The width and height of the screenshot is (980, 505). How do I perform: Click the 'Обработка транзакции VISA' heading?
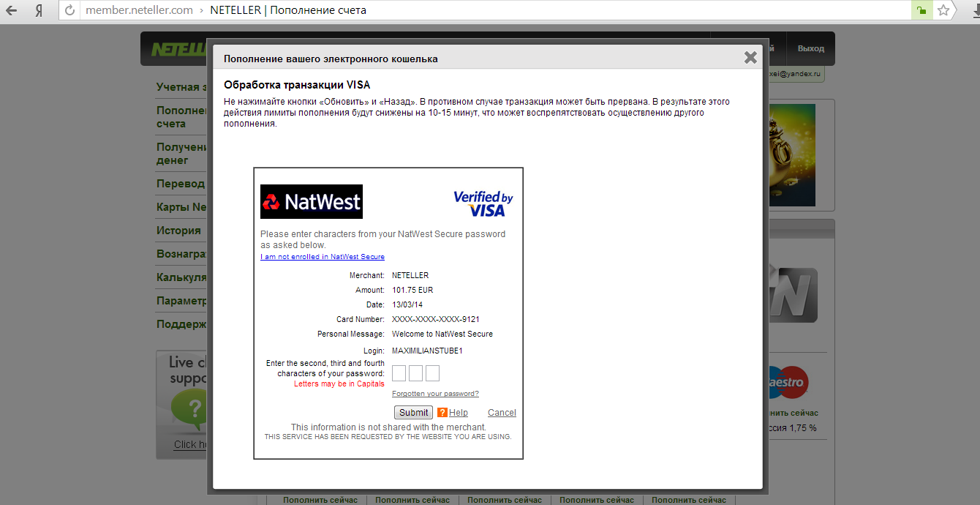click(297, 85)
